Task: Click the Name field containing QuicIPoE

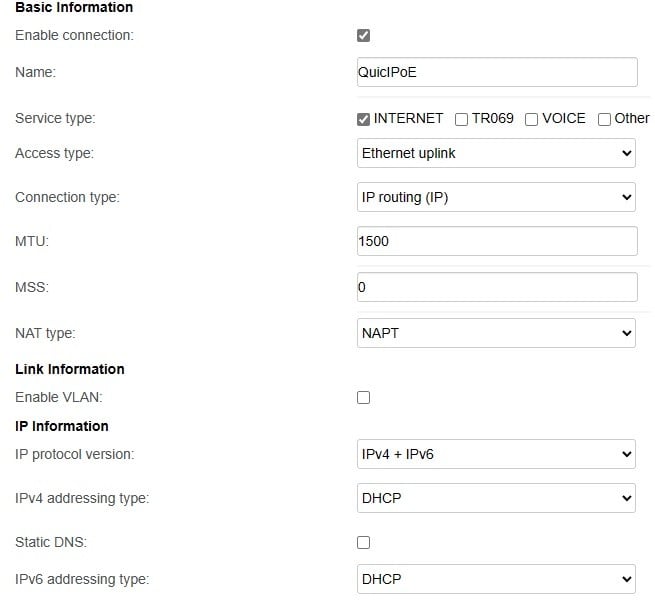Action: click(497, 72)
